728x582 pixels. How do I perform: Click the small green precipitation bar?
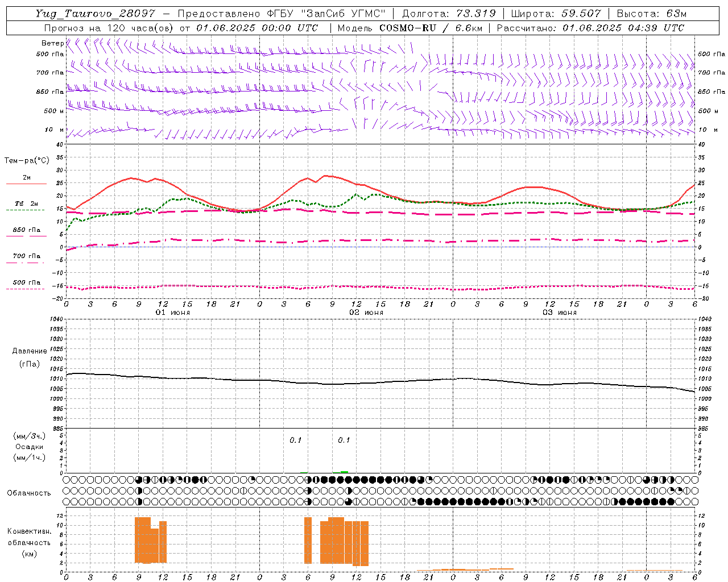[344, 472]
